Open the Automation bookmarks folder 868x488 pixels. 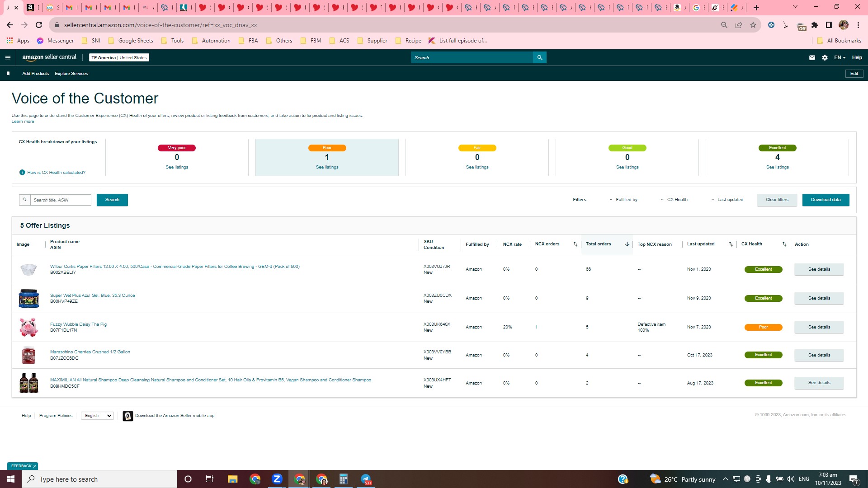(x=211, y=41)
